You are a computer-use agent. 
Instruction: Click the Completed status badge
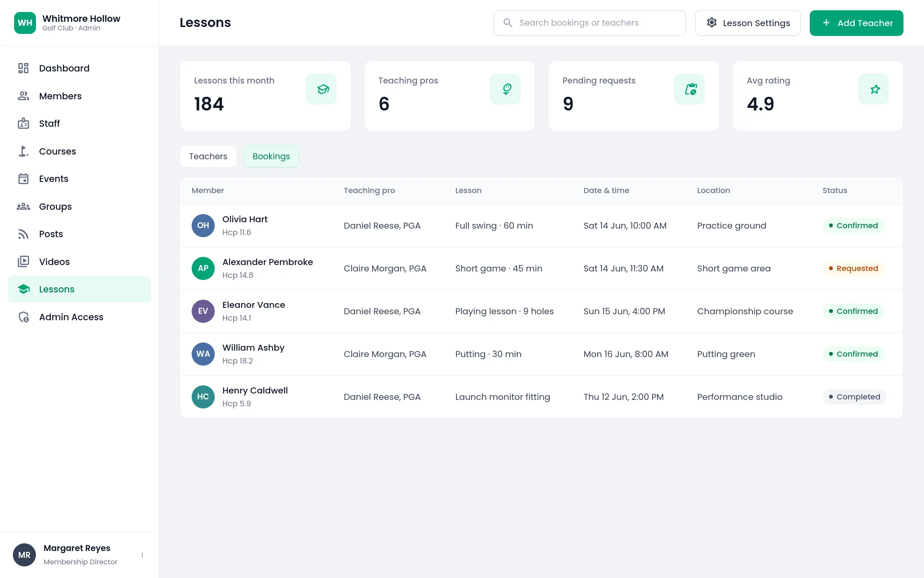click(855, 397)
